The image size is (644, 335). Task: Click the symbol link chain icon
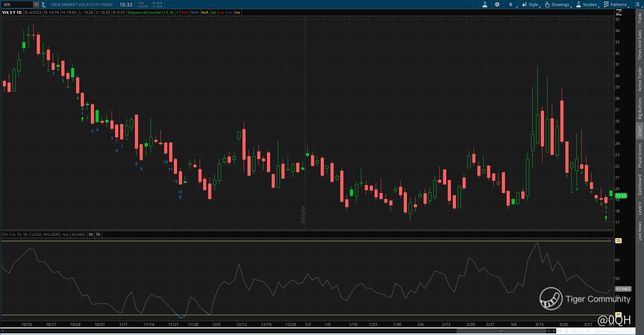pyautogui.click(x=43, y=4)
